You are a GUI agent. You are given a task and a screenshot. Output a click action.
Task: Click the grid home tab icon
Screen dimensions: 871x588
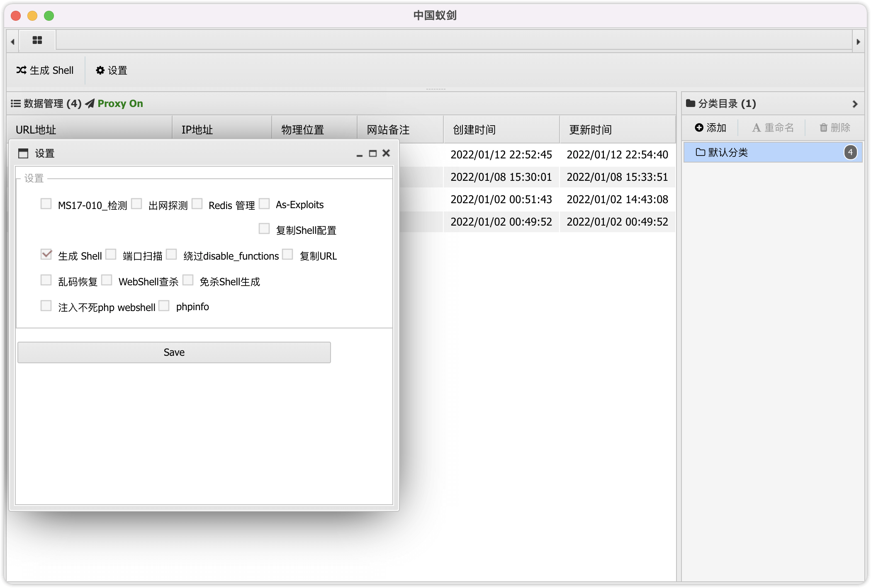tap(37, 40)
